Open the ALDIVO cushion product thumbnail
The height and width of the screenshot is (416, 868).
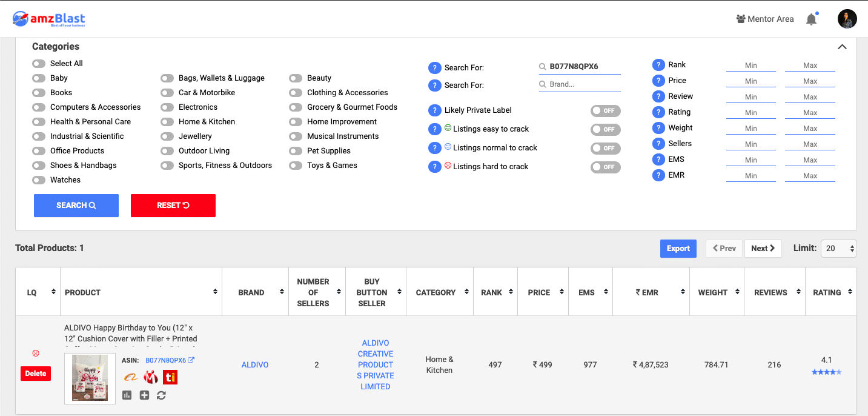(x=90, y=378)
